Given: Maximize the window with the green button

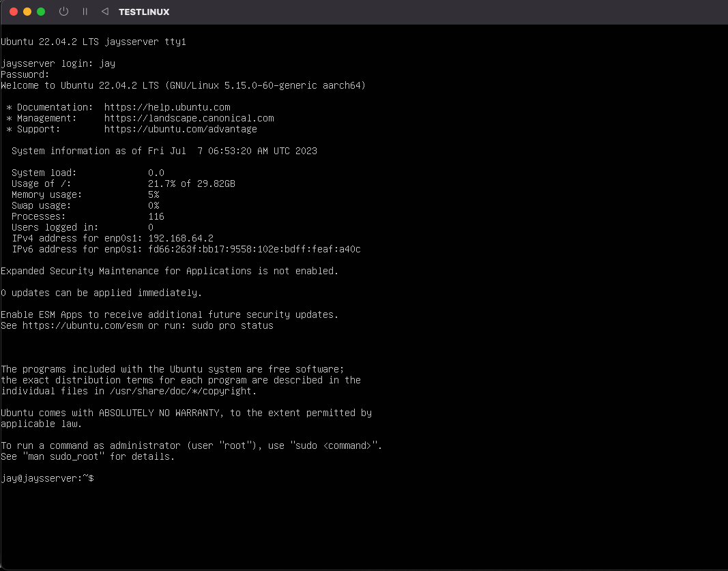Looking at the screenshot, I should [x=41, y=12].
